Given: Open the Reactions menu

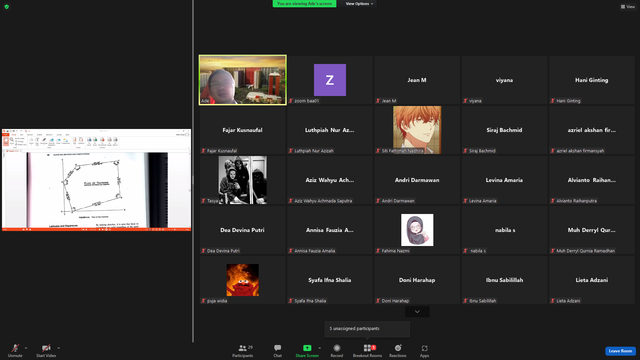Looking at the screenshot, I should 398,350.
